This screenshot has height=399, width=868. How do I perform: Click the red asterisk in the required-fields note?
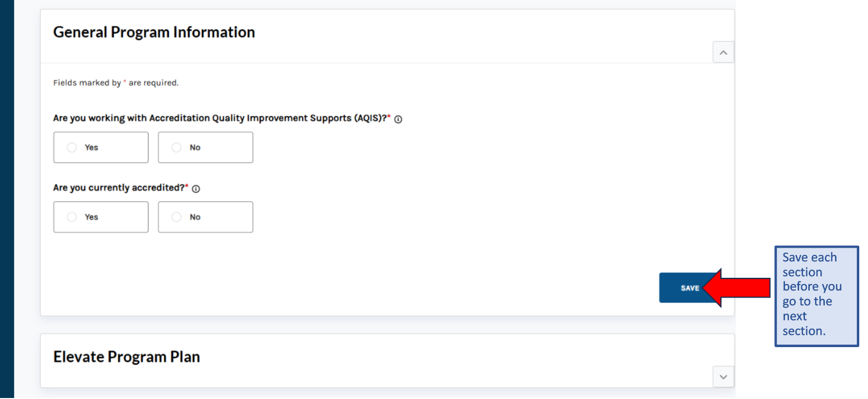pos(125,82)
